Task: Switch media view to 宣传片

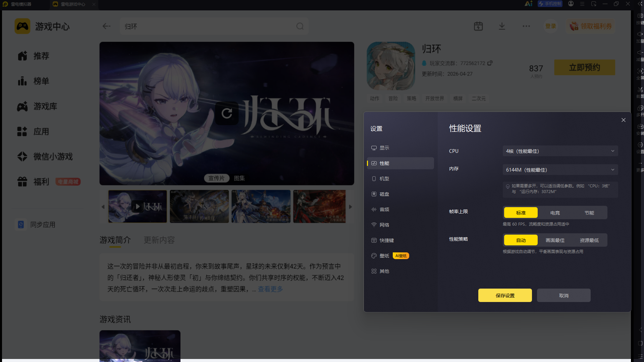Action: tap(216, 178)
